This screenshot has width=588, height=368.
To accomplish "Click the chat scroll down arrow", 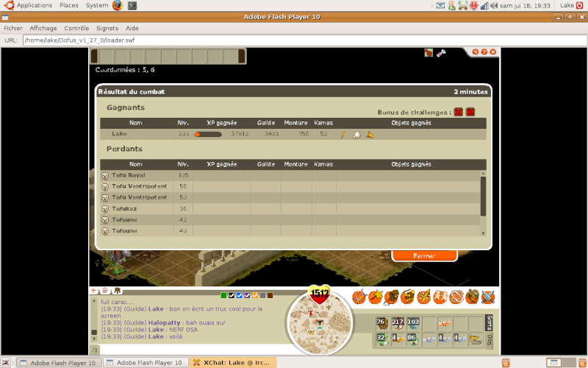I will pyautogui.click(x=94, y=339).
